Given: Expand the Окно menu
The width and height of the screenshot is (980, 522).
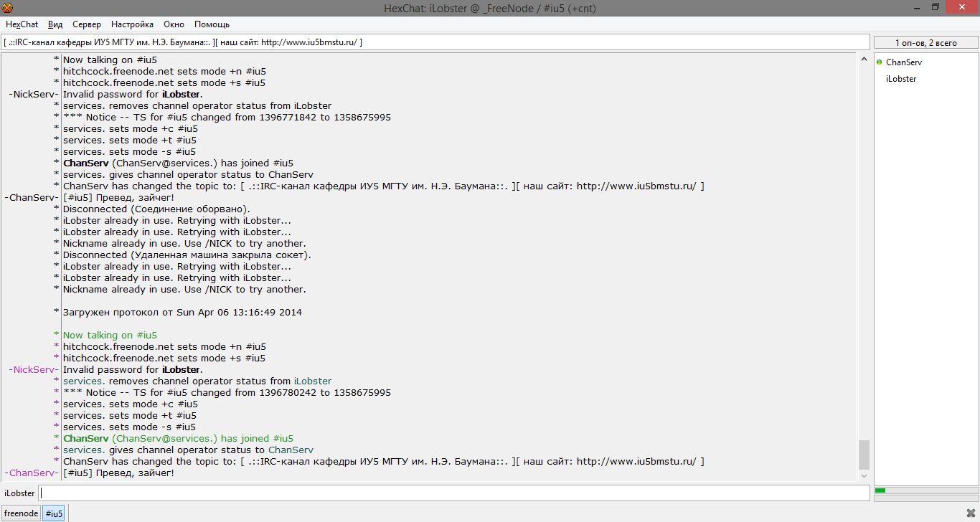Looking at the screenshot, I should (x=174, y=24).
